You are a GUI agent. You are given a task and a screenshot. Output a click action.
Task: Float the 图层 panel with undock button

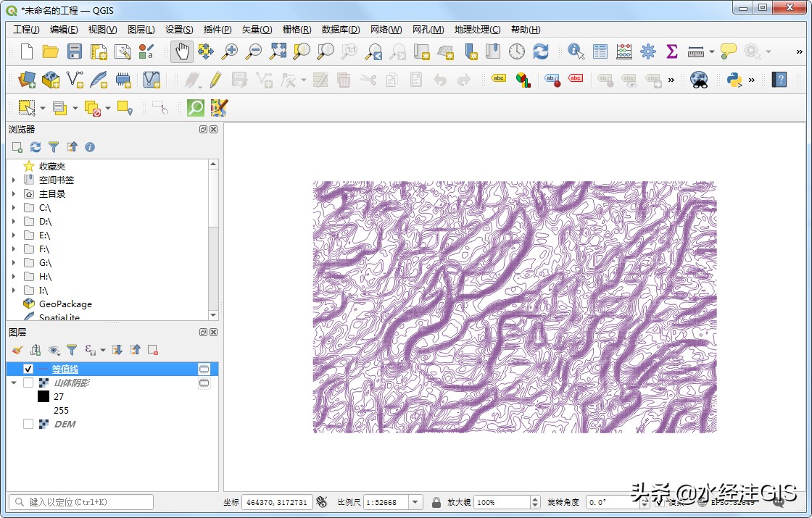coord(204,333)
